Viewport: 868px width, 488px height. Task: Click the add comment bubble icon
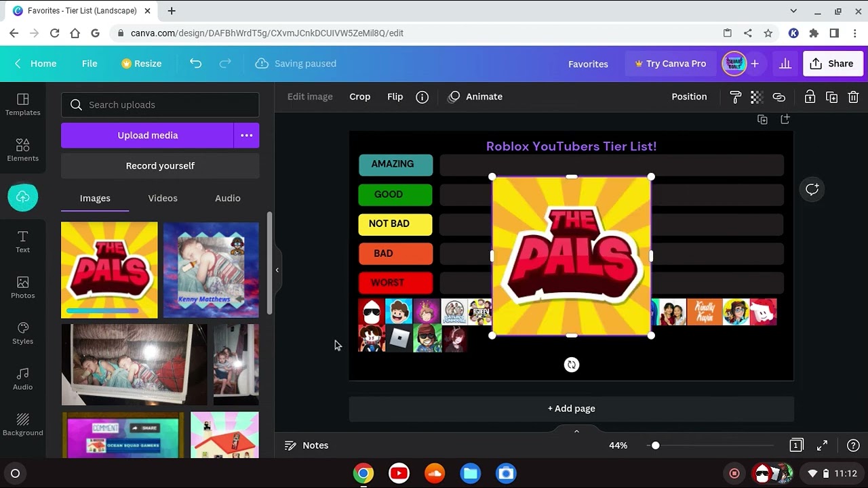point(812,189)
